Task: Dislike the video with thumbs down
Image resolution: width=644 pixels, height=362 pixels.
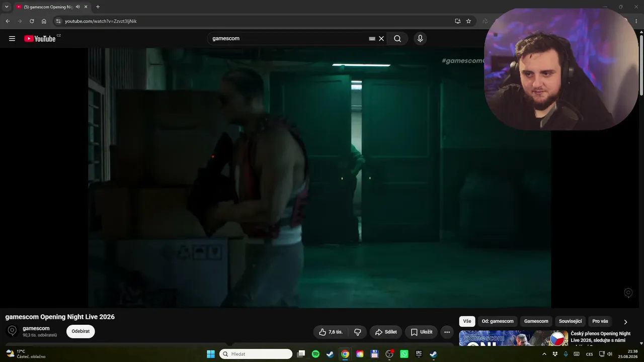Action: tap(358, 332)
